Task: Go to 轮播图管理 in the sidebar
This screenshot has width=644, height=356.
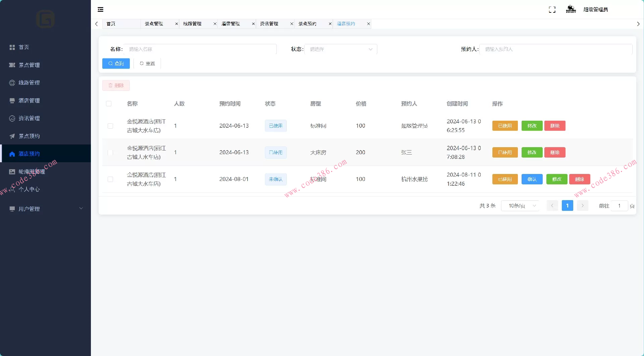Action: point(32,171)
